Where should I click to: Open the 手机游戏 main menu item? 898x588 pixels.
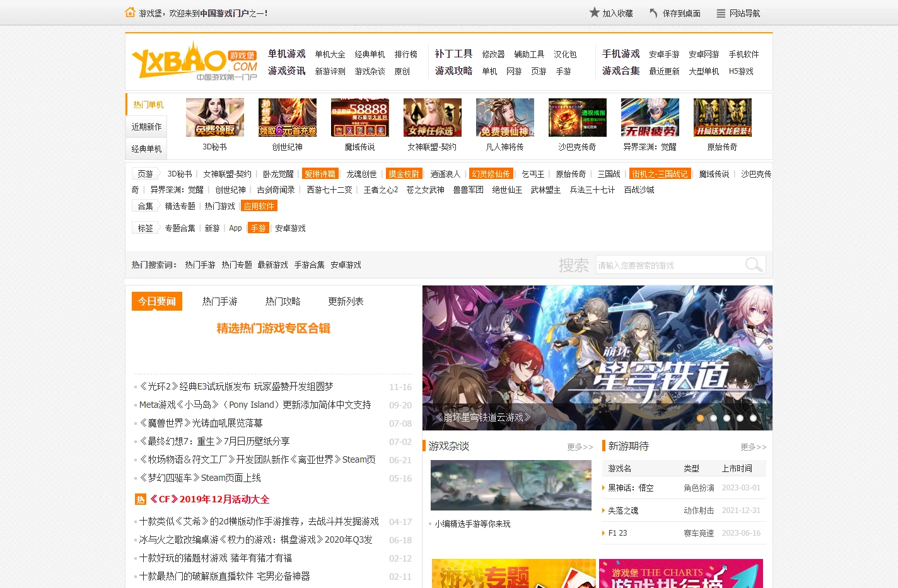pyautogui.click(x=621, y=54)
